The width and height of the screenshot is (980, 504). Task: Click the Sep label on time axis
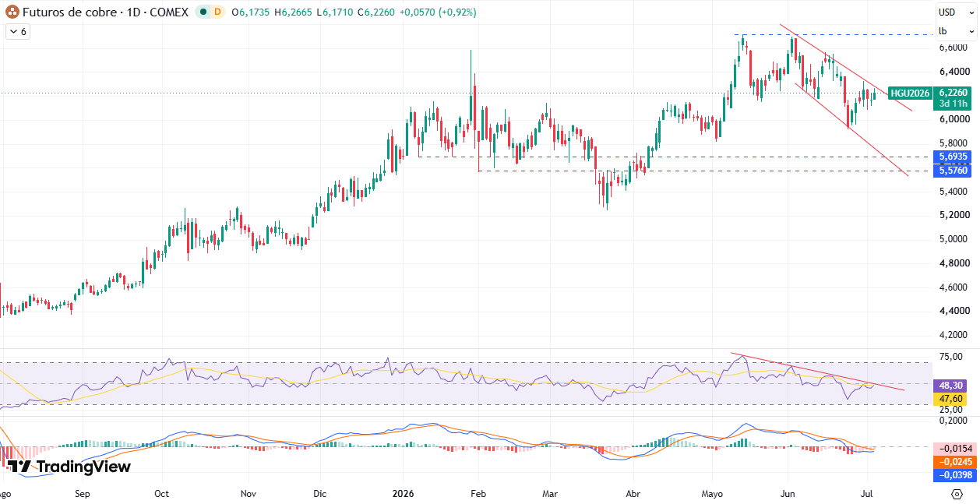83,494
